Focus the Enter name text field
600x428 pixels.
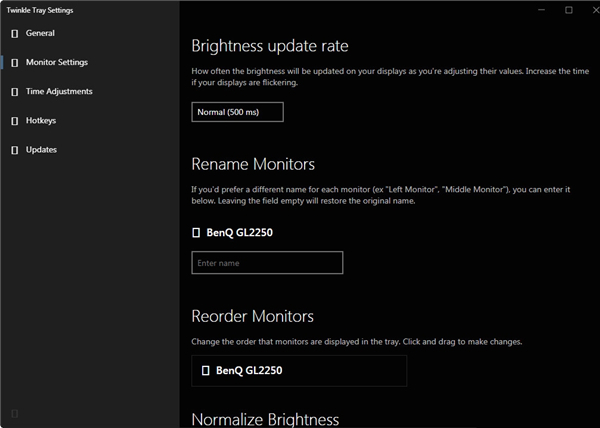[267, 263]
